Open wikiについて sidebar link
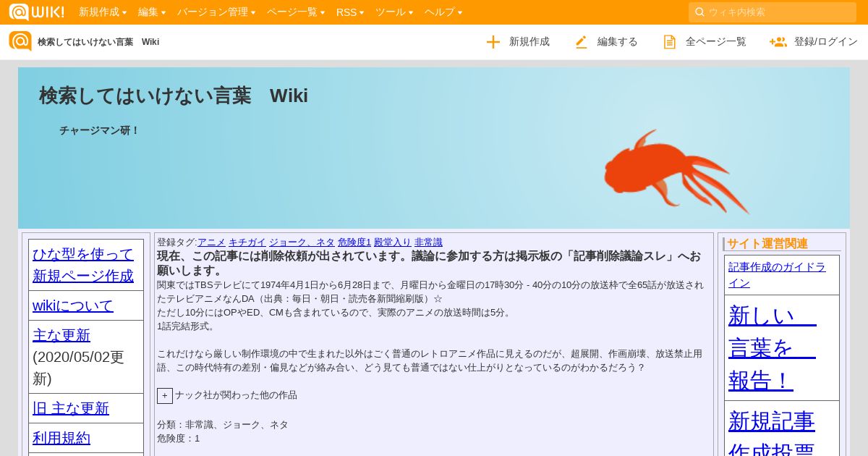Screen dimensions: 868x456 click(x=73, y=305)
